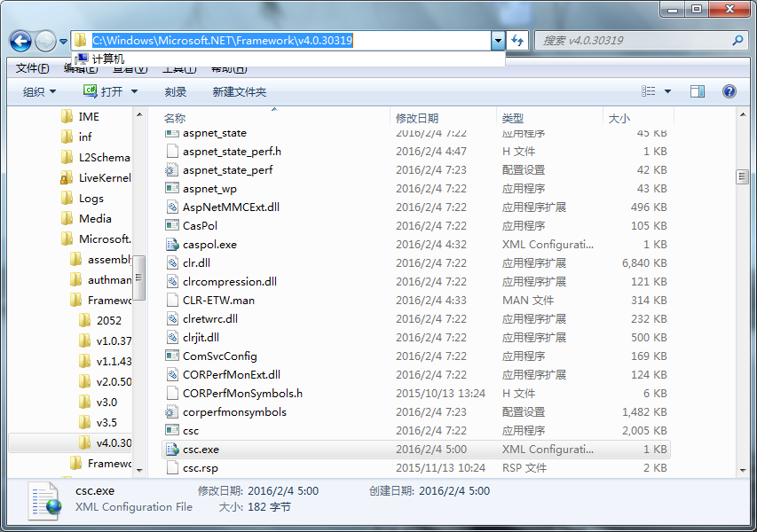Click the Forward navigation arrow button

click(46, 41)
